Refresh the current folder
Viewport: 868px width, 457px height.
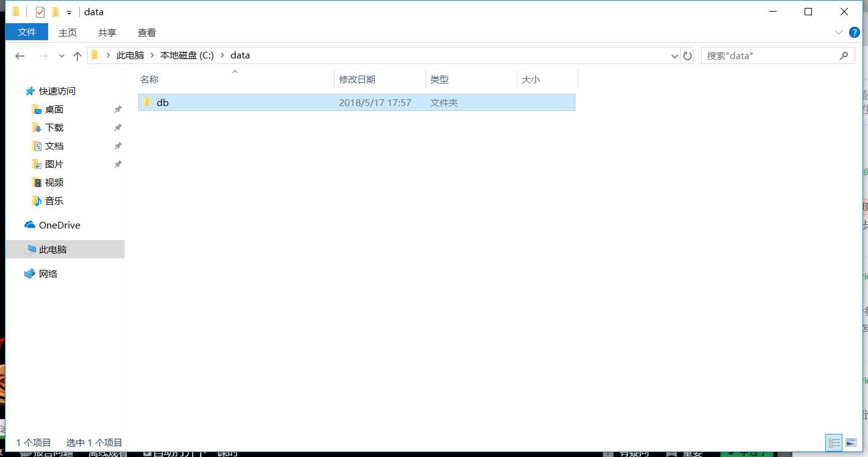click(688, 56)
